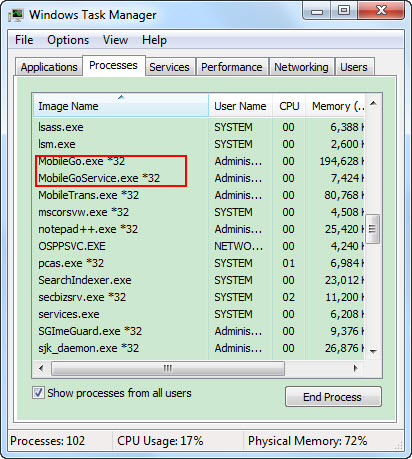The width and height of the screenshot is (412, 459).
Task: Open the Performance tab
Action: (232, 67)
